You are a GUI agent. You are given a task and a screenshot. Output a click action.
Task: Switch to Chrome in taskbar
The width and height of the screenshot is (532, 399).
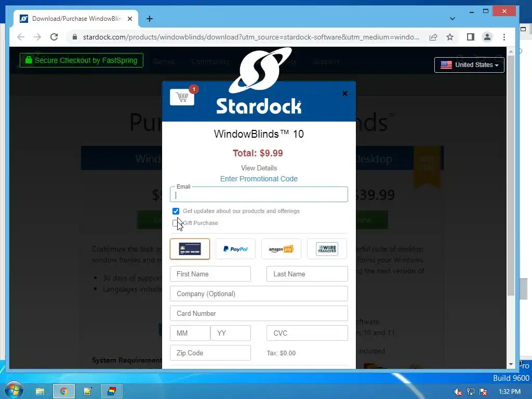64,391
